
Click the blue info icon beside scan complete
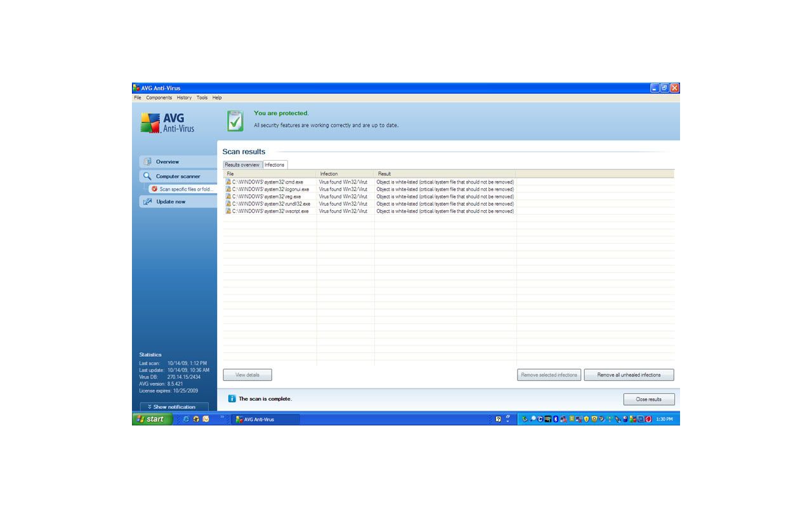pyautogui.click(x=232, y=399)
